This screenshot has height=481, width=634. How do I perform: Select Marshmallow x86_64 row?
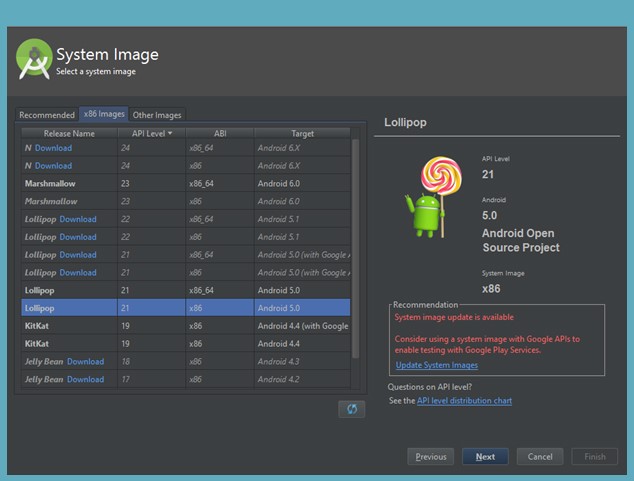(x=186, y=184)
